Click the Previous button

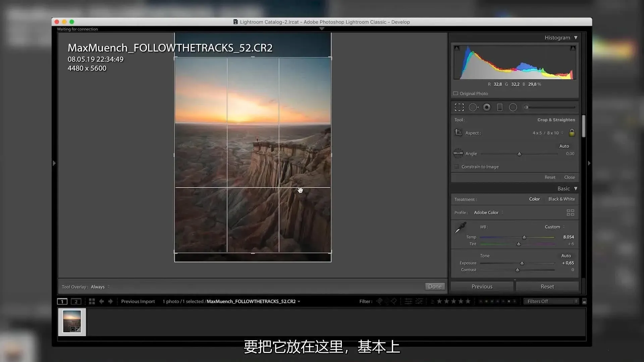coord(482,287)
